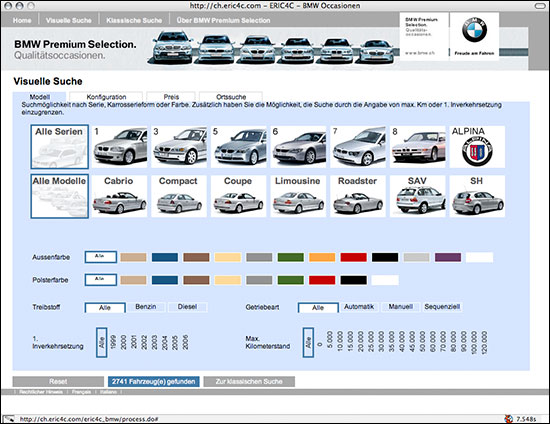Choose the Cabrio body type
This screenshot has height=424, width=550.
(x=119, y=196)
